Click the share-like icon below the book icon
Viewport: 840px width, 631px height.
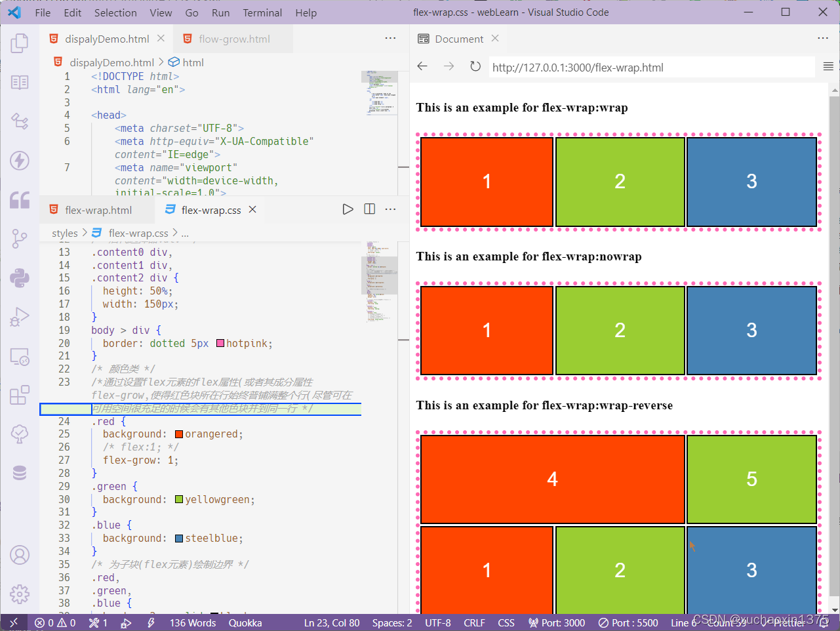click(20, 121)
